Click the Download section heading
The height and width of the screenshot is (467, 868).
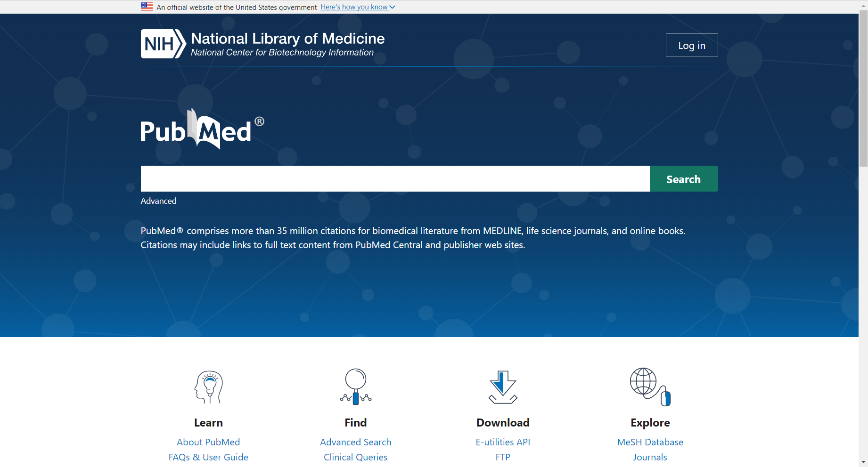click(503, 423)
